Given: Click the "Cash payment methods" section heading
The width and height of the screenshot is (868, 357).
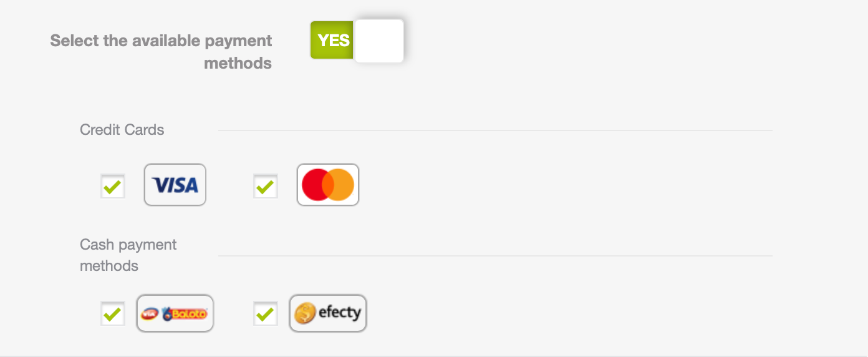Looking at the screenshot, I should (x=128, y=255).
